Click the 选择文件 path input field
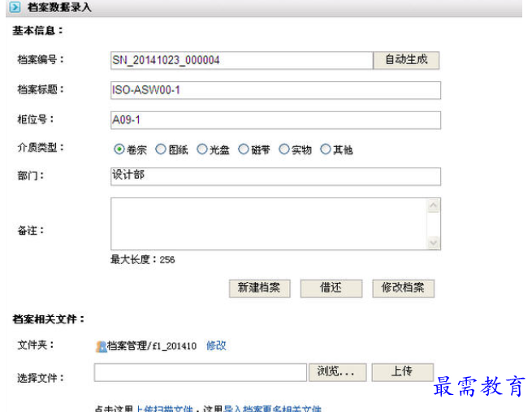 click(x=200, y=373)
